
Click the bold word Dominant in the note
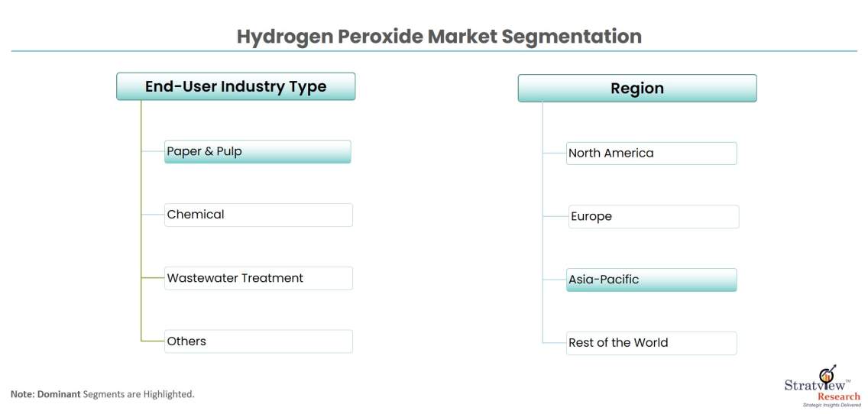(x=59, y=394)
